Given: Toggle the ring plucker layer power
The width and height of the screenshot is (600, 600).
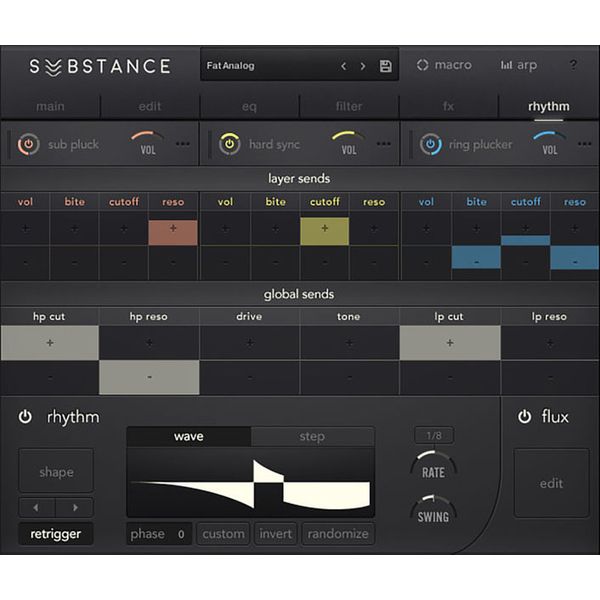Looking at the screenshot, I should pyautogui.click(x=430, y=144).
